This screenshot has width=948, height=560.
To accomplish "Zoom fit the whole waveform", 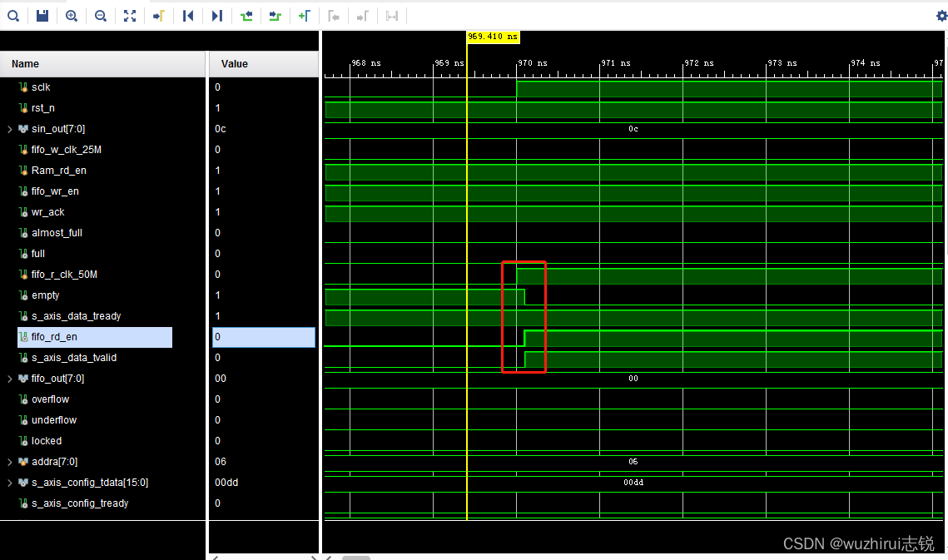I will pos(129,16).
